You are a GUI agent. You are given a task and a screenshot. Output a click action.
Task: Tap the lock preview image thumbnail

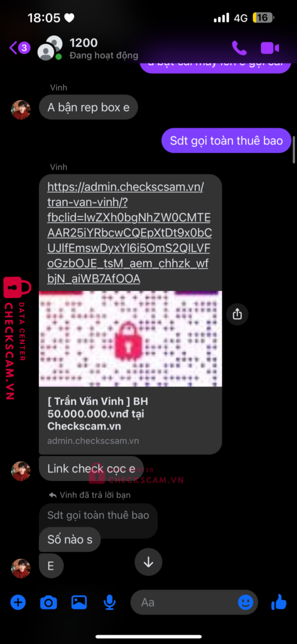[131, 339]
